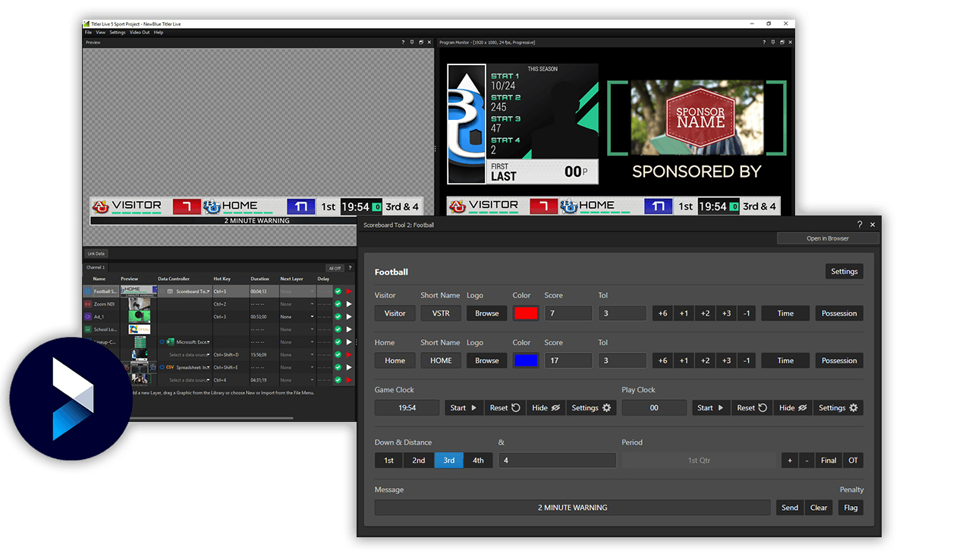Toggle green checkmark on Ad_1 layer
Viewport: 956px width, 560px height.
pos(338,317)
